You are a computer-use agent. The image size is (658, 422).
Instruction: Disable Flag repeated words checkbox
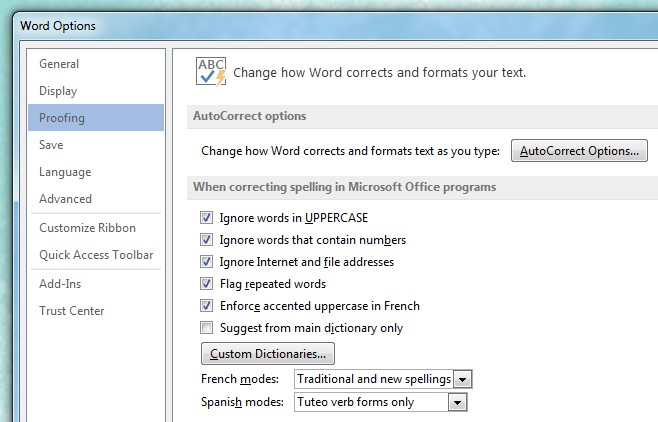point(206,284)
